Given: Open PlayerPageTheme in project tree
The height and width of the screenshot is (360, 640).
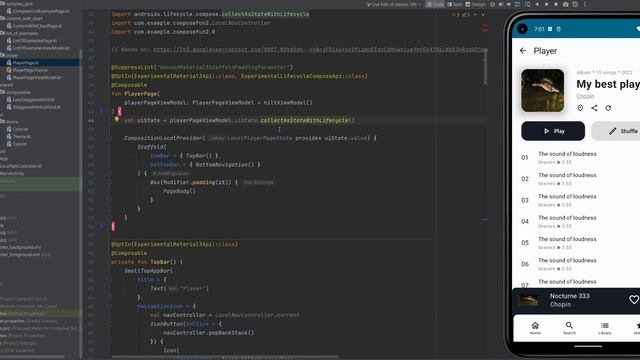Looking at the screenshot, I should (30, 70).
